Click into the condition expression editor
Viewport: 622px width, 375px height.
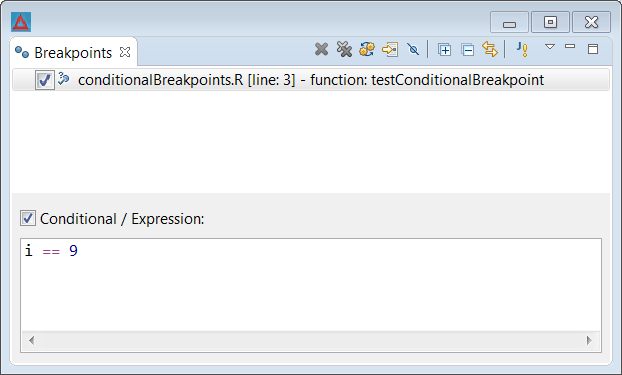[311, 286]
